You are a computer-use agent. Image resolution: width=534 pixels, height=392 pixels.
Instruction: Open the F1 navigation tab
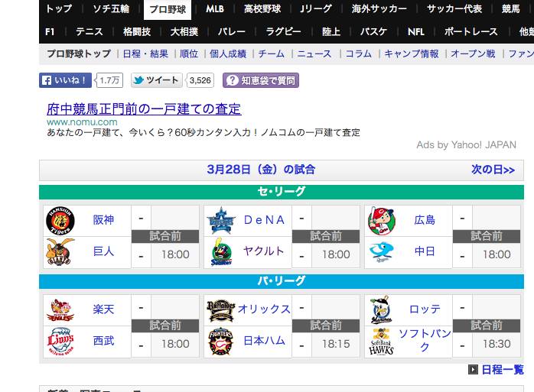50,32
